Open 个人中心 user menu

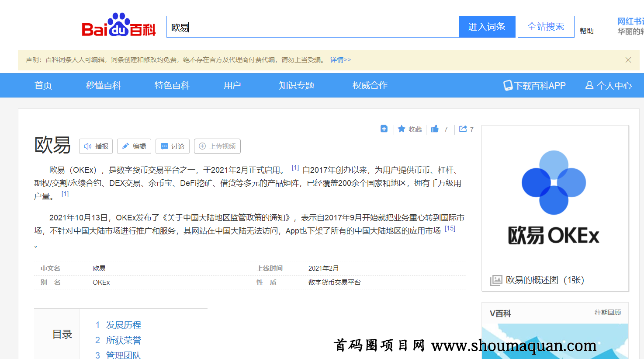[x=609, y=86]
